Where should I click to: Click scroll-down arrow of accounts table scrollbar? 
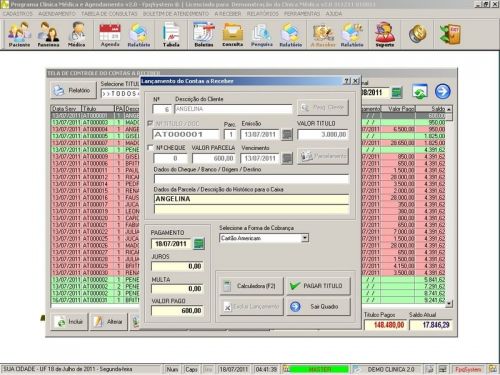(449, 304)
